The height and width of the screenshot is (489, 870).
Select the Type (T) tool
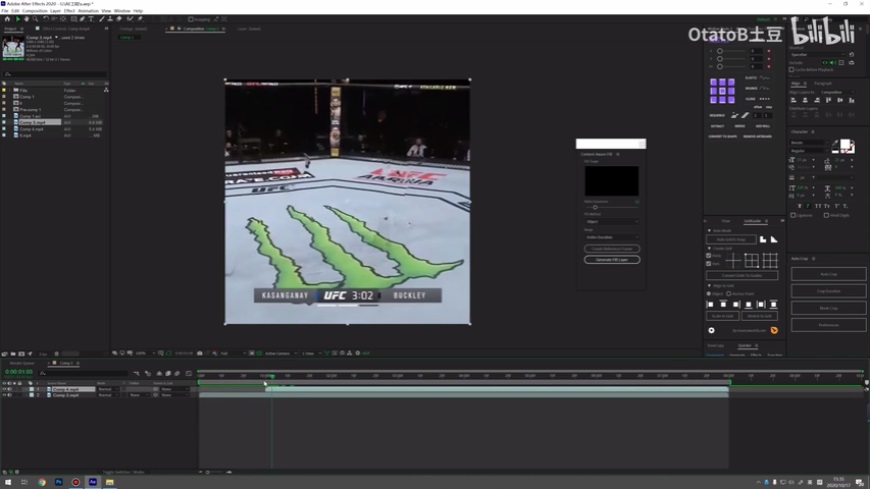(x=91, y=19)
